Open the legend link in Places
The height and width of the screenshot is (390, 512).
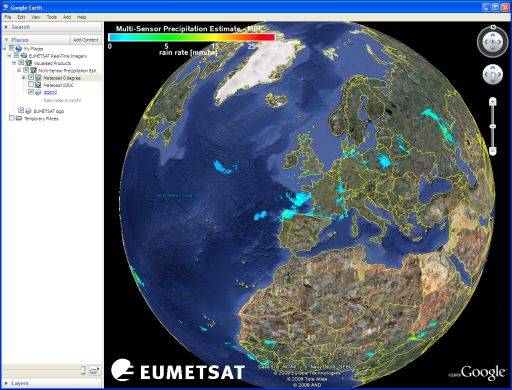(50, 92)
